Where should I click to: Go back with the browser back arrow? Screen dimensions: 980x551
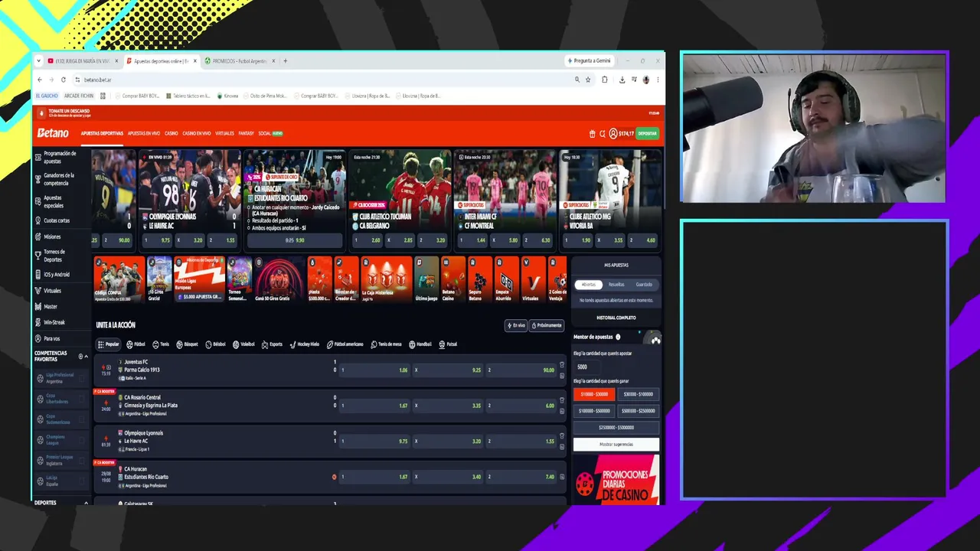coord(40,80)
